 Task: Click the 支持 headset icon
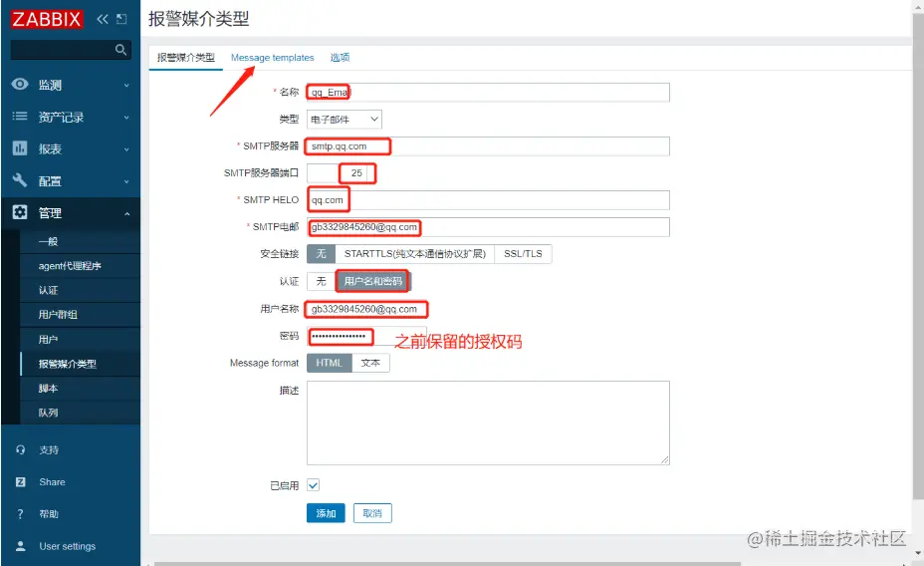tap(21, 449)
